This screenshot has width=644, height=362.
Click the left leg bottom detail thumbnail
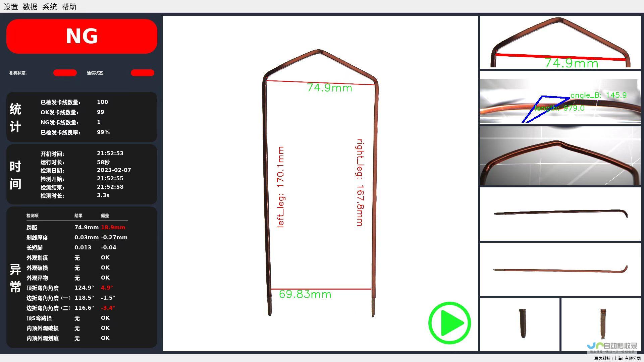(x=522, y=325)
